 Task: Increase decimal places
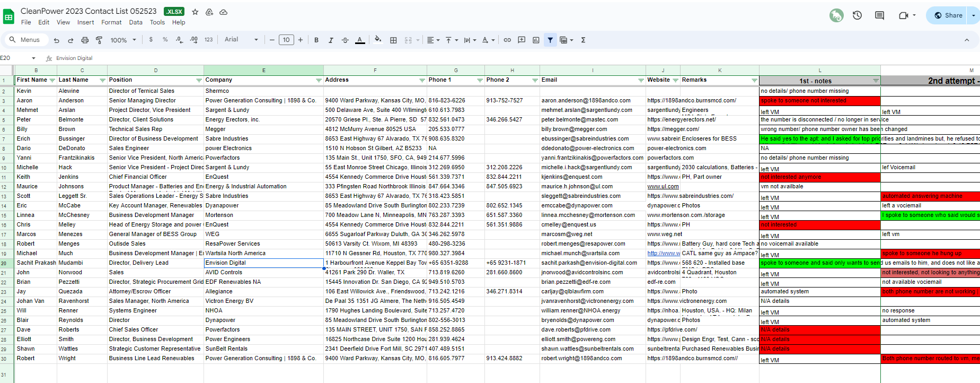point(194,40)
